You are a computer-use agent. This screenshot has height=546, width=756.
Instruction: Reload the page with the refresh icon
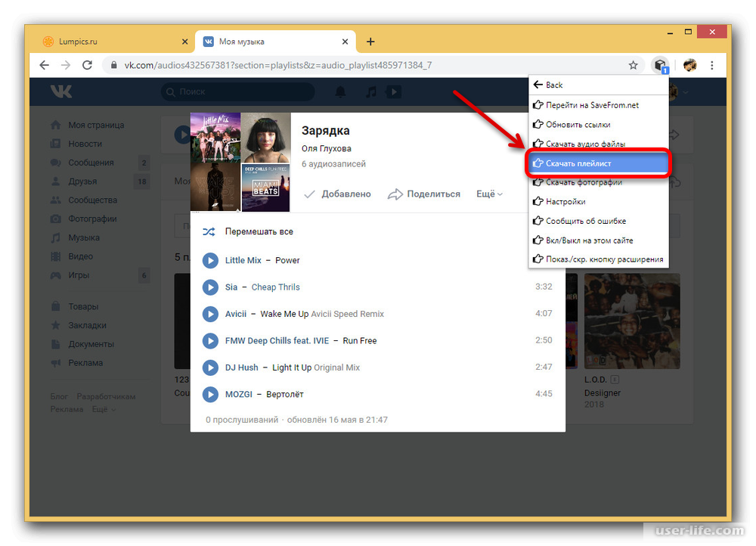pos(87,65)
